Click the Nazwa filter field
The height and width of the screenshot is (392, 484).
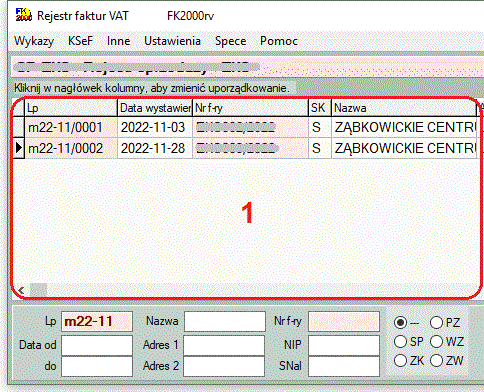pos(225,321)
